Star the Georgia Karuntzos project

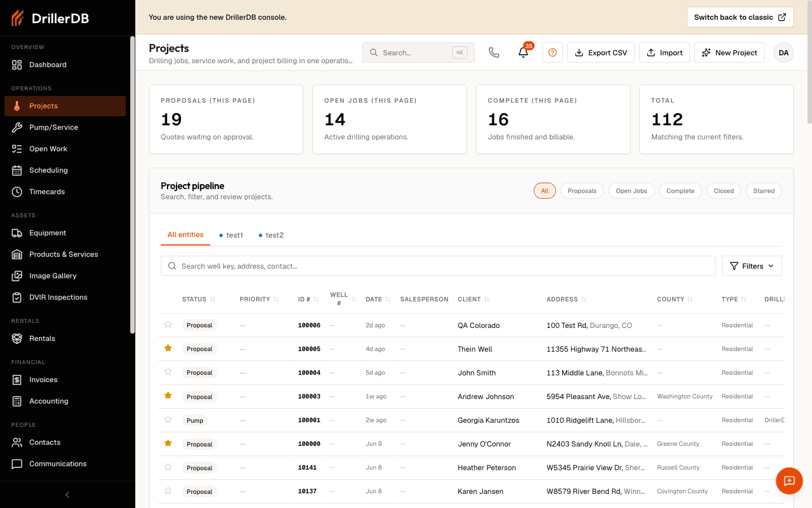(x=168, y=419)
